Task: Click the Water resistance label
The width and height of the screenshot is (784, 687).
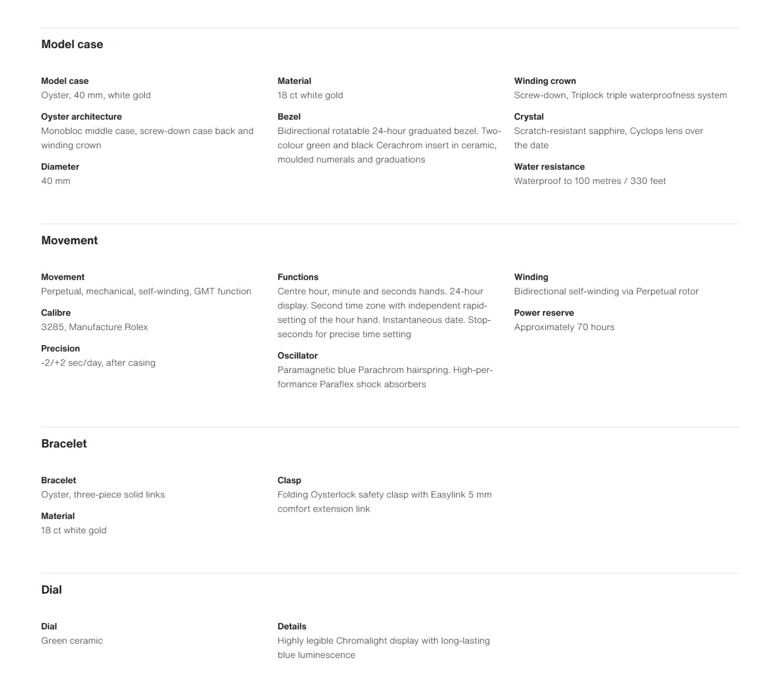Action: [x=549, y=166]
